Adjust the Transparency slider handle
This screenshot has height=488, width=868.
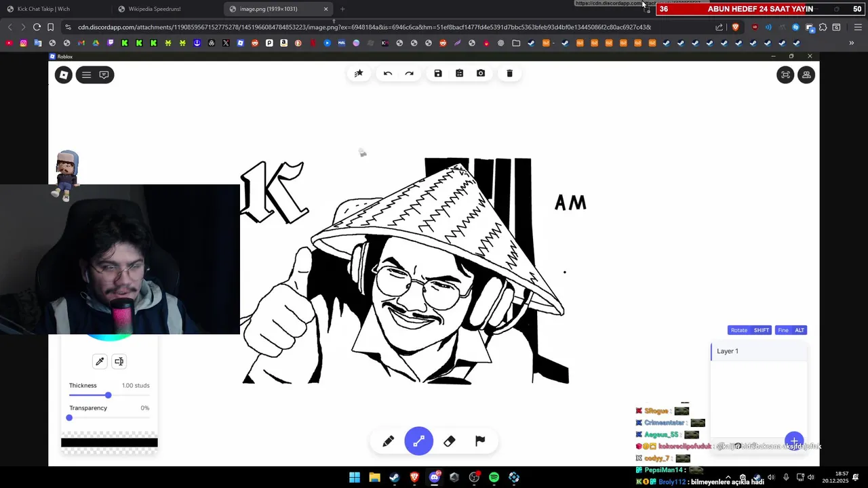click(69, 418)
